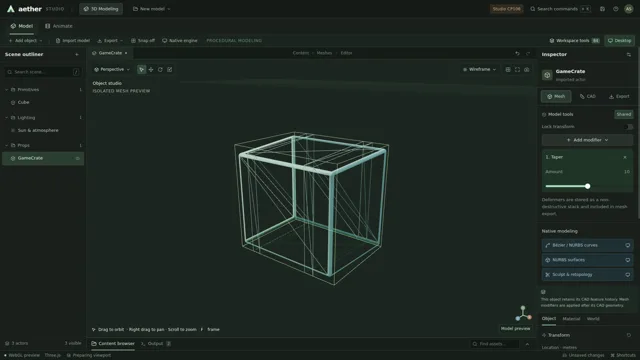The width and height of the screenshot is (640, 360).
Task: Open the Add object dropdown
Action: (x=25, y=40)
